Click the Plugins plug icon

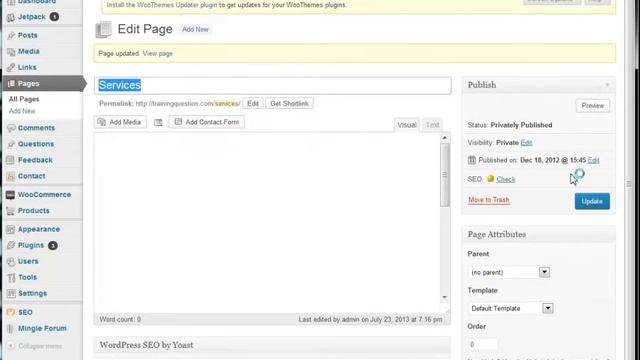[11, 245]
